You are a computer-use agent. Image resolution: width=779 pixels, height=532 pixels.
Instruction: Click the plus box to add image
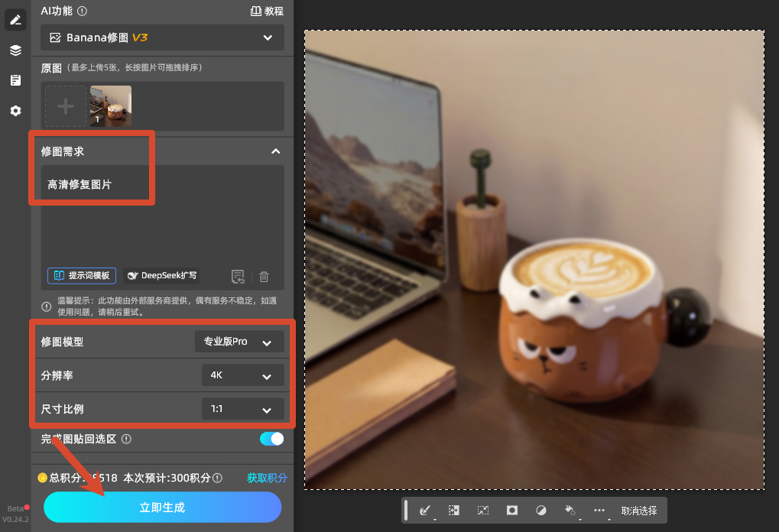tap(66, 105)
